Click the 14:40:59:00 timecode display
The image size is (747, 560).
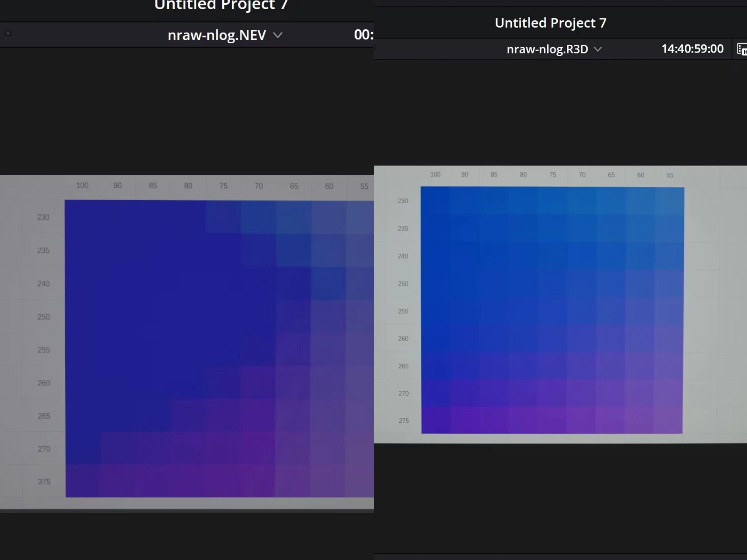pos(692,49)
